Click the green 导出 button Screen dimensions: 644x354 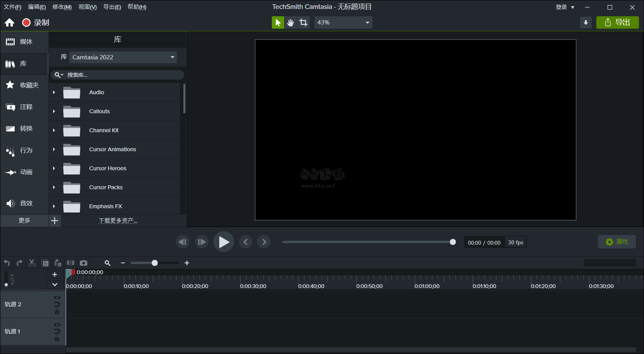(x=617, y=22)
